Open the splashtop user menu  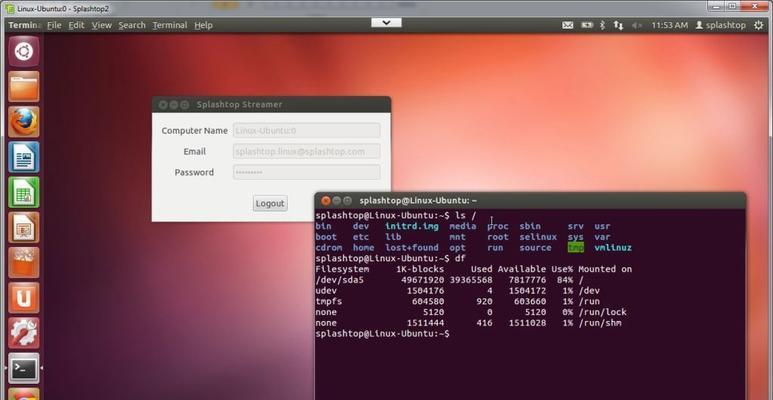click(721, 25)
